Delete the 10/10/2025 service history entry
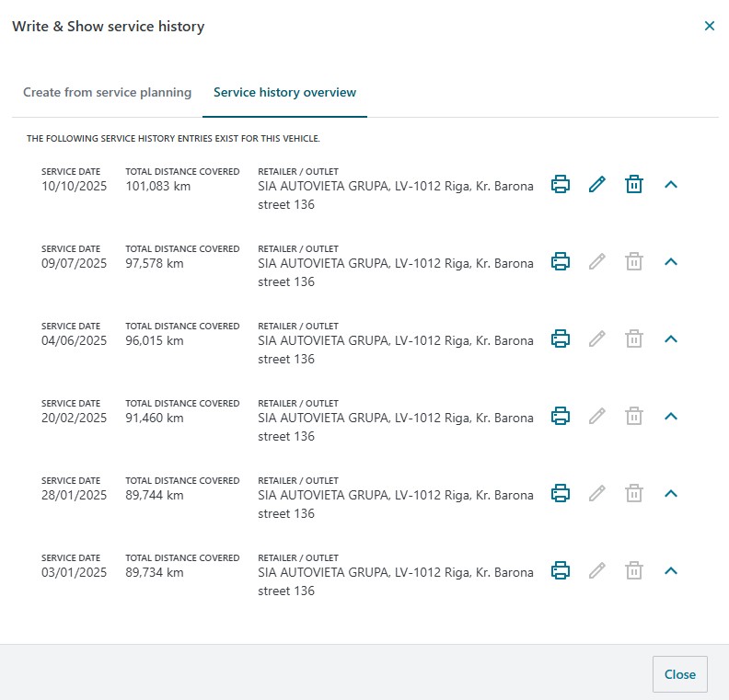This screenshot has width=729, height=700. click(633, 184)
